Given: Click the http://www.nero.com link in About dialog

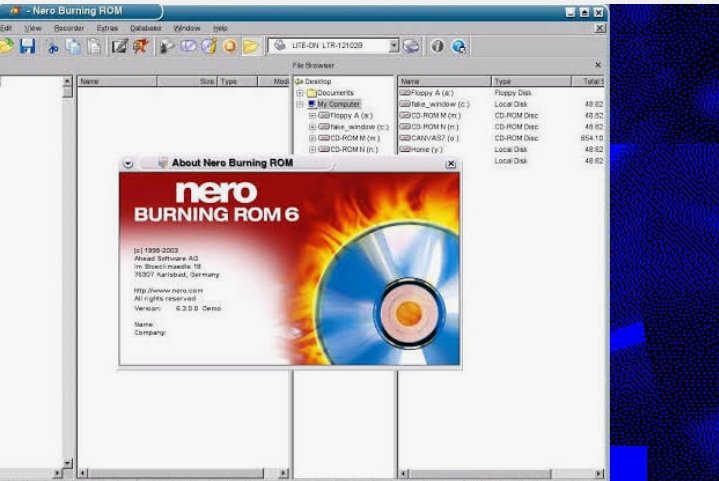Looking at the screenshot, I should point(168,291).
